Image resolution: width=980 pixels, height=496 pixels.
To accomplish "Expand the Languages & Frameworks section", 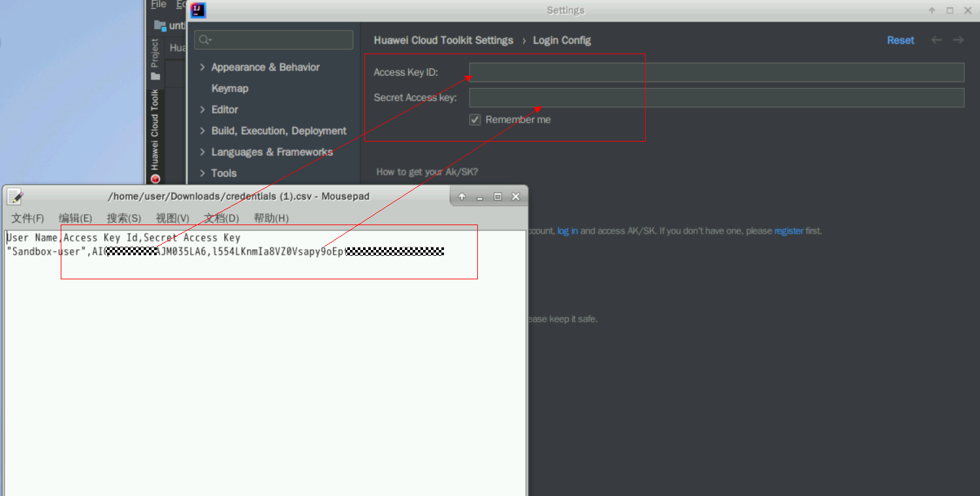I will coord(202,152).
